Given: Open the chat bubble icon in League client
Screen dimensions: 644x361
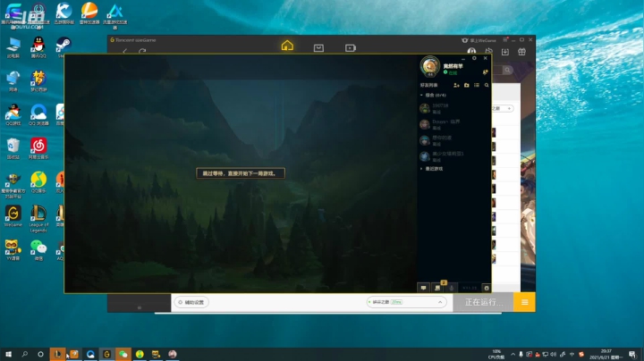Looking at the screenshot, I should 423,288.
